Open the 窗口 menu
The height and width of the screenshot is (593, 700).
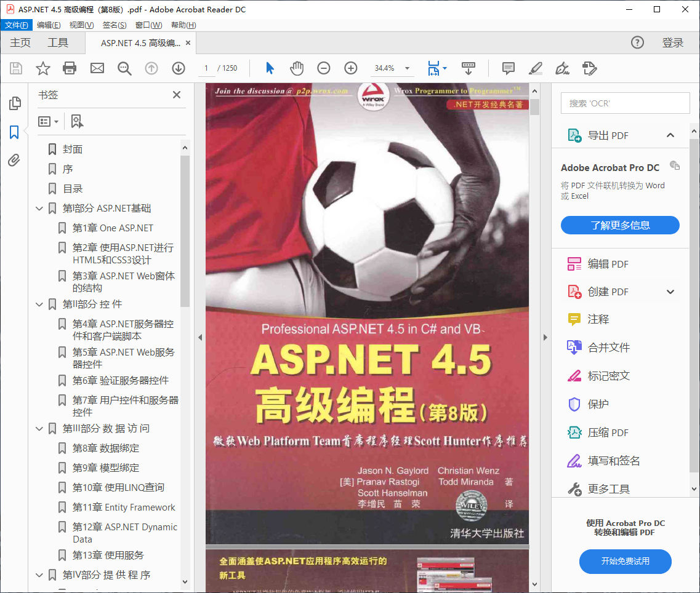[148, 25]
